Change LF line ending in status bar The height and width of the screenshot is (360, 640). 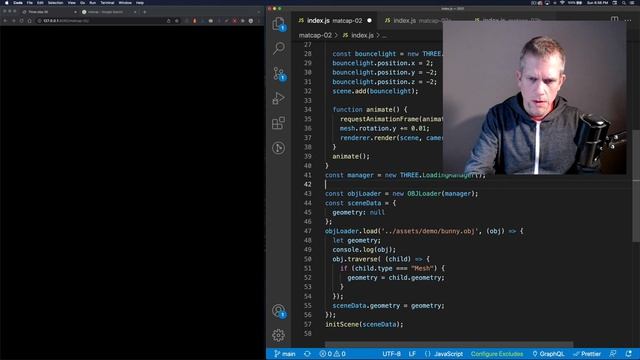(x=412, y=354)
